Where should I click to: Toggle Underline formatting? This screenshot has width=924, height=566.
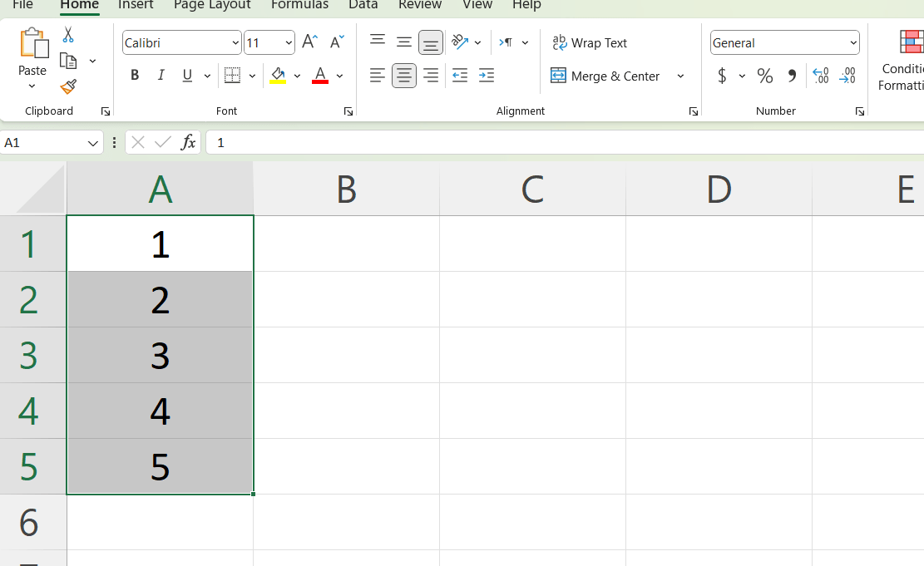pyautogui.click(x=187, y=76)
